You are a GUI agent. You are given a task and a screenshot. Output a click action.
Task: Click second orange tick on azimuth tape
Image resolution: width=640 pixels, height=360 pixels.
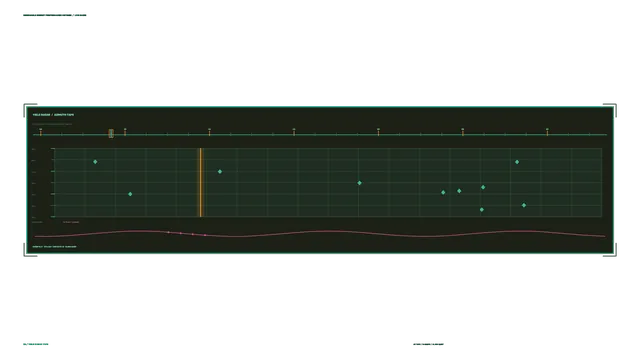pos(125,133)
